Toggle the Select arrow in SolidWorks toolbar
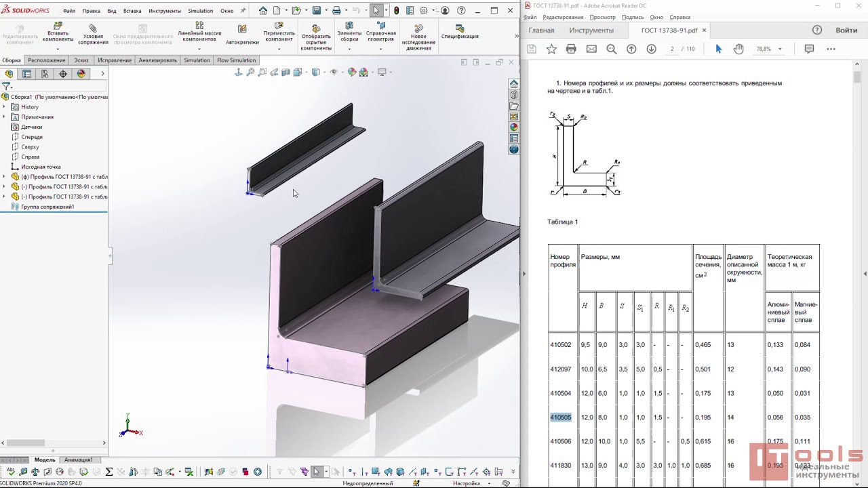Viewport: 868px width, 488px height. tap(376, 11)
